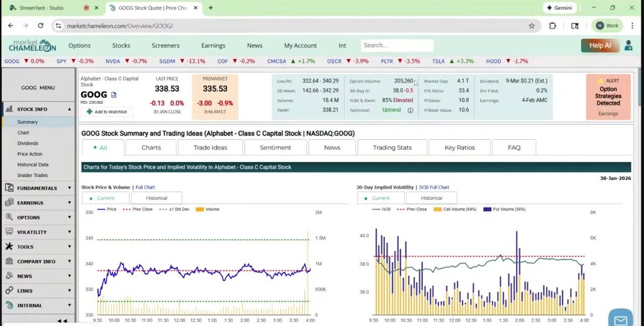Expand the Tools section arrow

click(x=70, y=247)
